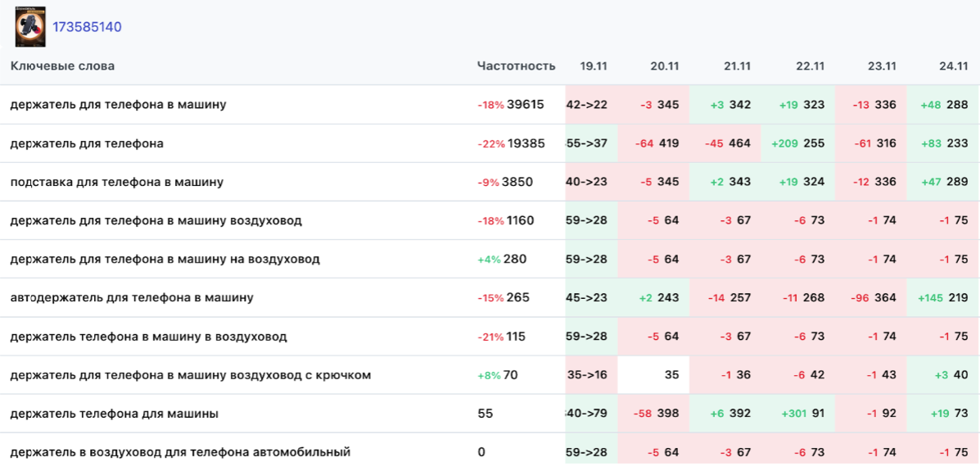Click keyword 'держатель в воздуховод для телефона автомобильный'
980x466 pixels.
pyautogui.click(x=181, y=451)
